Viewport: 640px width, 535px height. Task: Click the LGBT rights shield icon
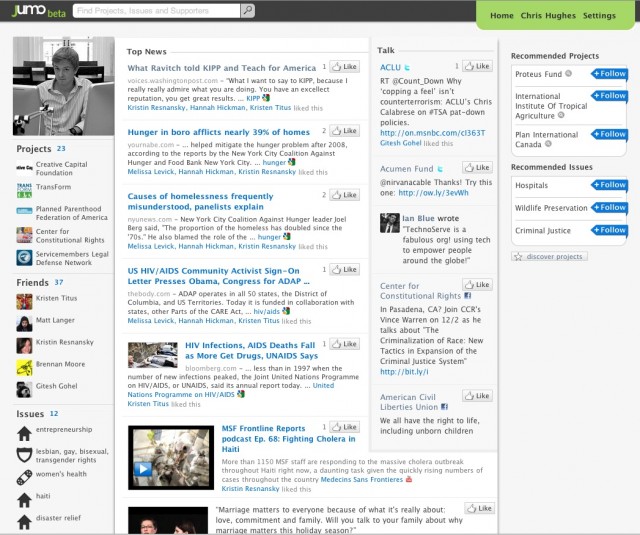click(24, 455)
